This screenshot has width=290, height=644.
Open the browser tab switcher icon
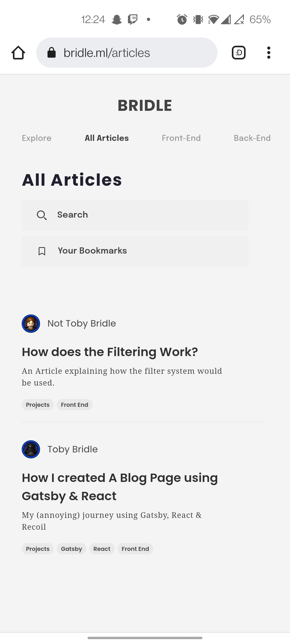click(x=238, y=52)
